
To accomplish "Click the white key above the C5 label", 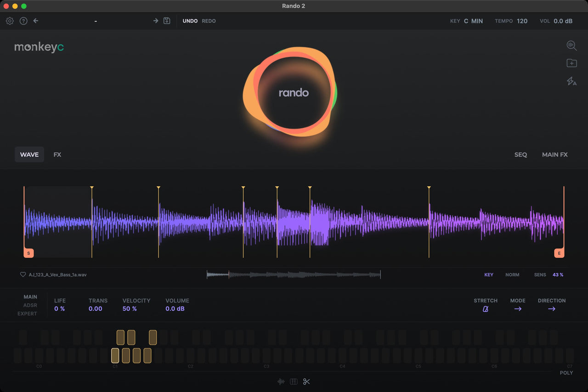I will 418,356.
